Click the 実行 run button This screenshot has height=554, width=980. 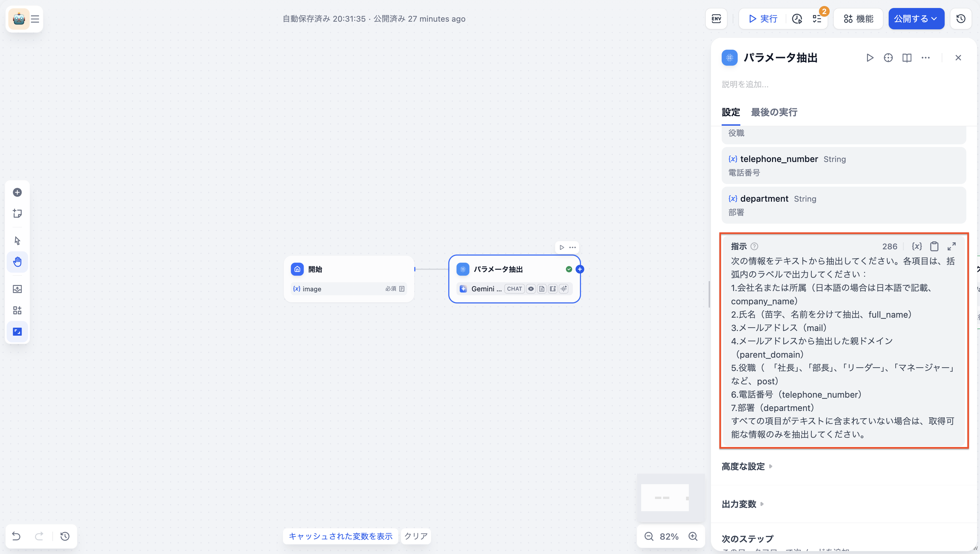coord(763,19)
